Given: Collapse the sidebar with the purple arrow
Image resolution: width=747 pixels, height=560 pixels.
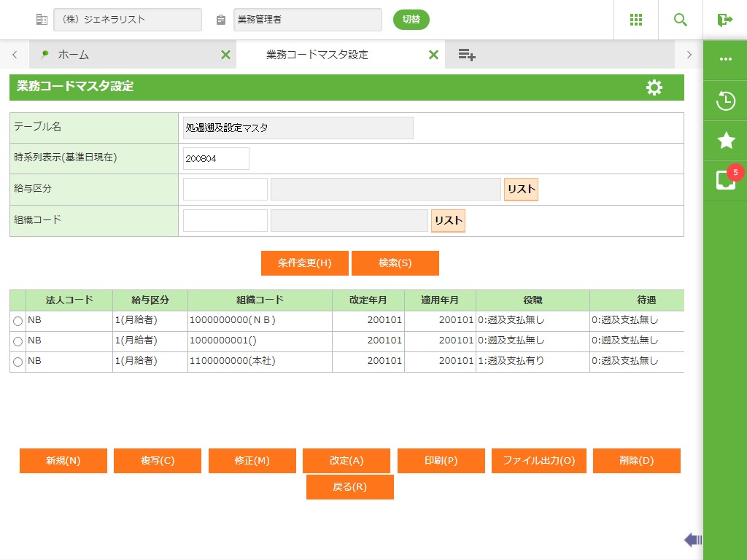Looking at the screenshot, I should point(692,540).
